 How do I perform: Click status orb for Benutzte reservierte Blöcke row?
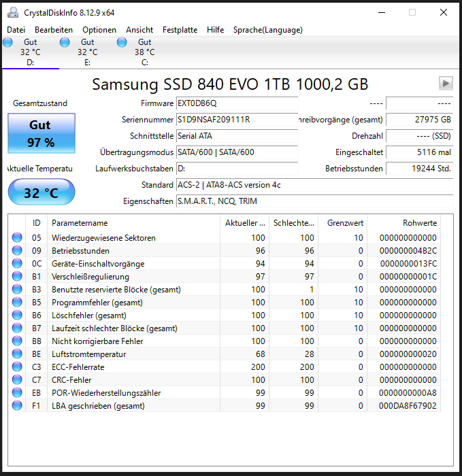pyautogui.click(x=17, y=289)
